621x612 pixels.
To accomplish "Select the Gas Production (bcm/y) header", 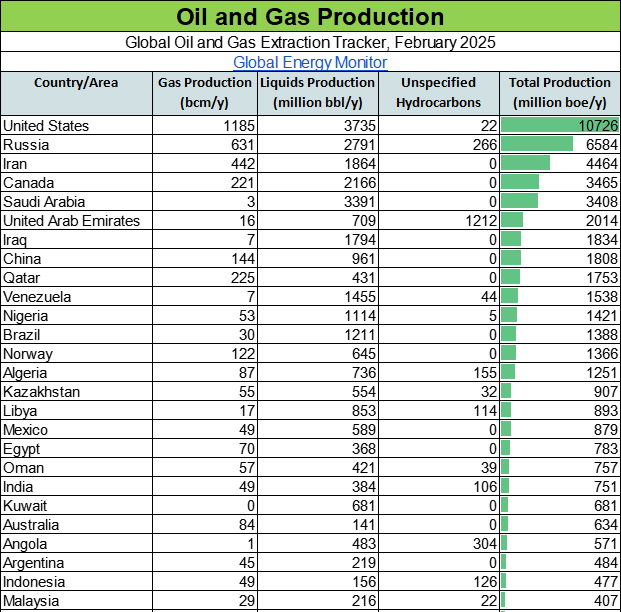I will 205,93.
